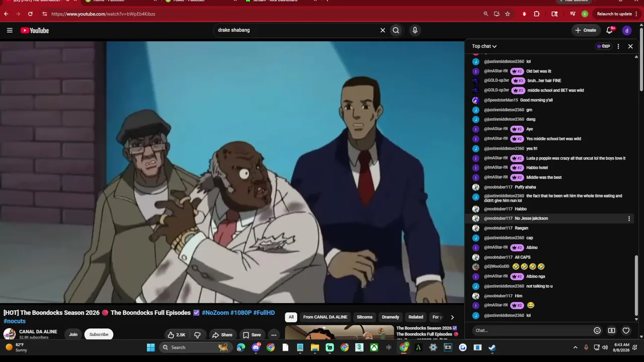Image resolution: width=644 pixels, height=362 pixels.
Task: Bookmark this page with the star
Action: tap(508, 14)
